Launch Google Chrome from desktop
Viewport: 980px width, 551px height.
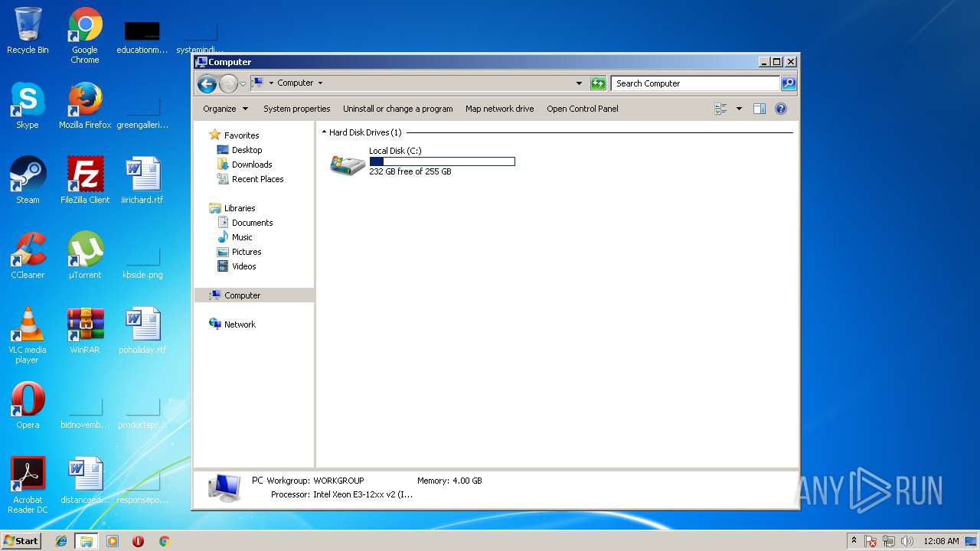(x=85, y=35)
